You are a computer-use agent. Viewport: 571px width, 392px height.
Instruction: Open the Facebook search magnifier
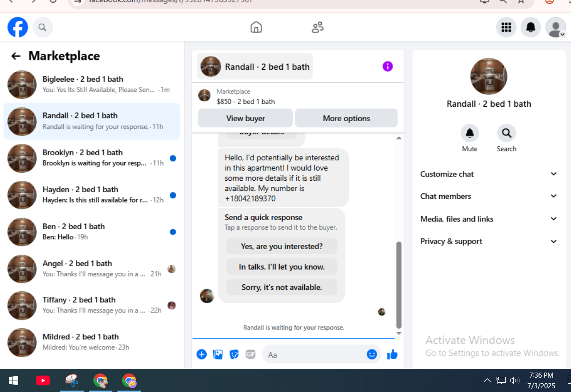coord(43,27)
